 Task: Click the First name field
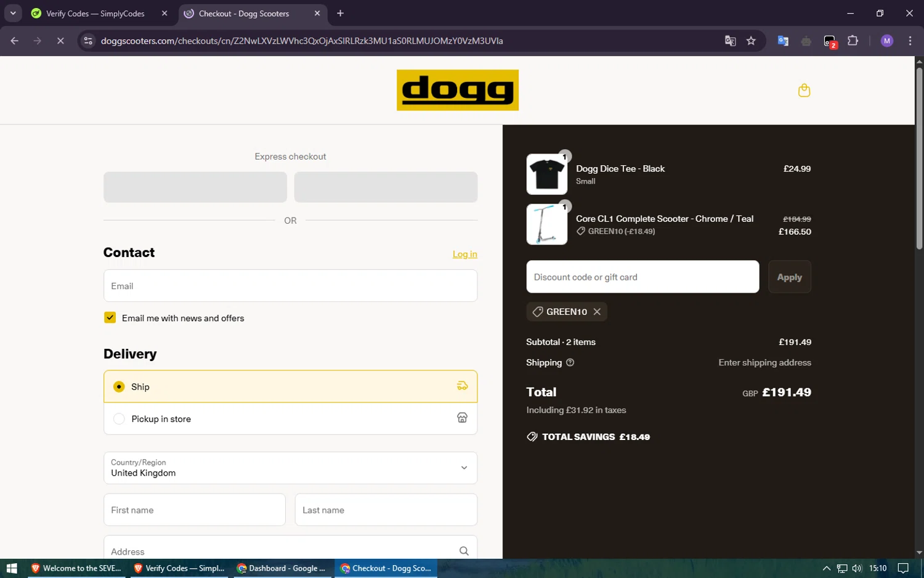[x=195, y=510]
